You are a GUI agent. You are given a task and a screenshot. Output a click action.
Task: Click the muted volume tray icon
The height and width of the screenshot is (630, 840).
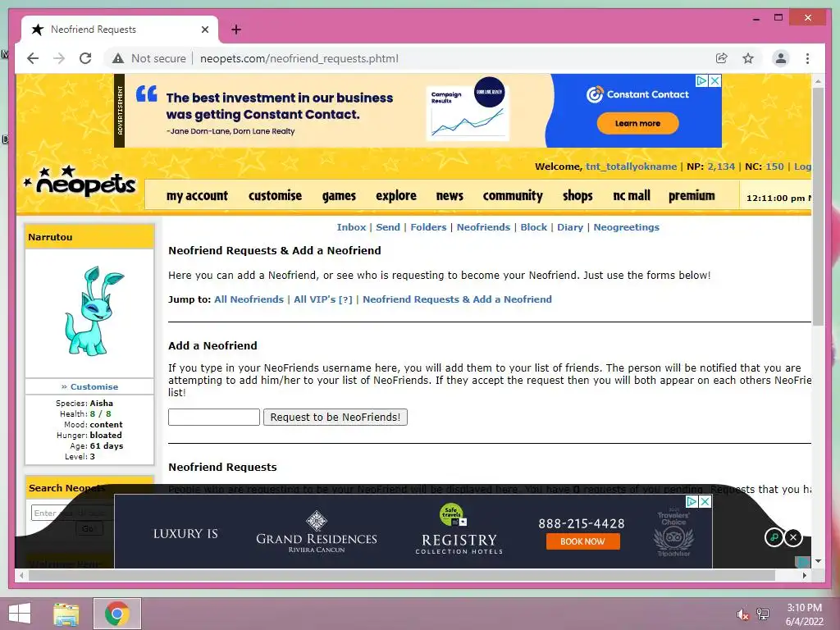click(x=742, y=614)
